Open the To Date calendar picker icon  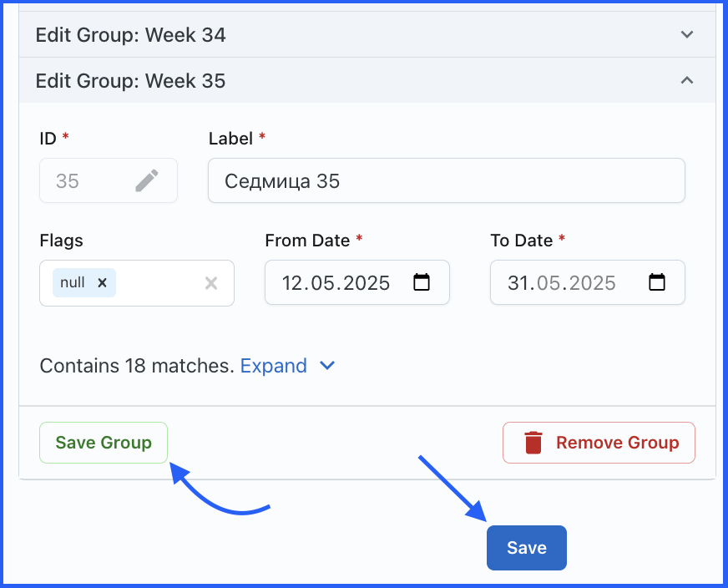(x=657, y=282)
